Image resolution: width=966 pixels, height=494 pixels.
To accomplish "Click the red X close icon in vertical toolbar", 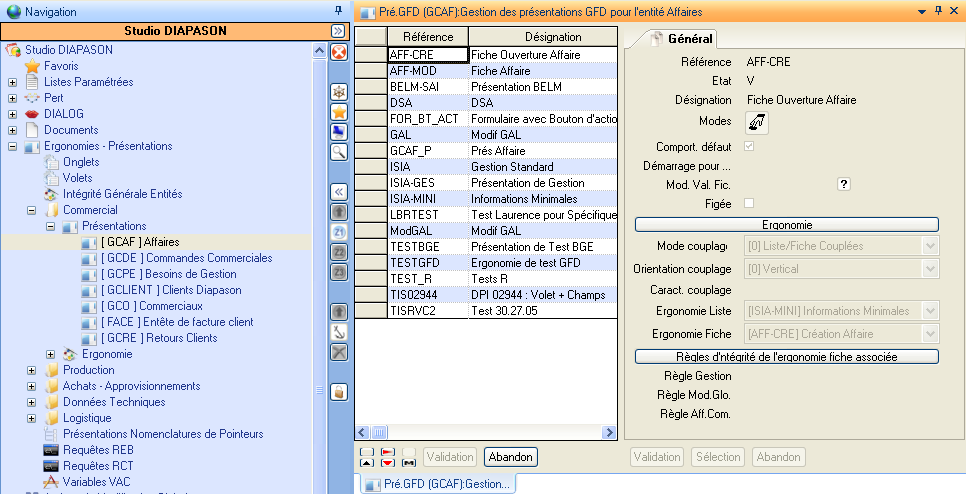I will (x=339, y=51).
